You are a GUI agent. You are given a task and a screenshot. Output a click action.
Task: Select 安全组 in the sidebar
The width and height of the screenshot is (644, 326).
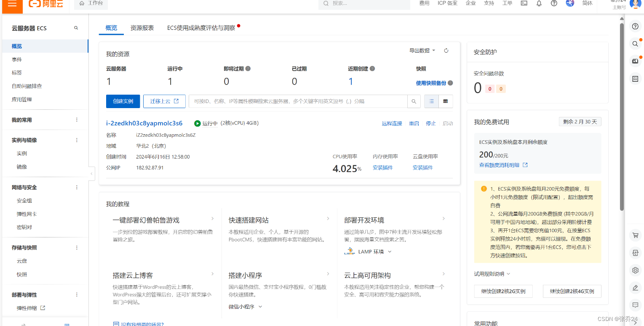click(24, 201)
